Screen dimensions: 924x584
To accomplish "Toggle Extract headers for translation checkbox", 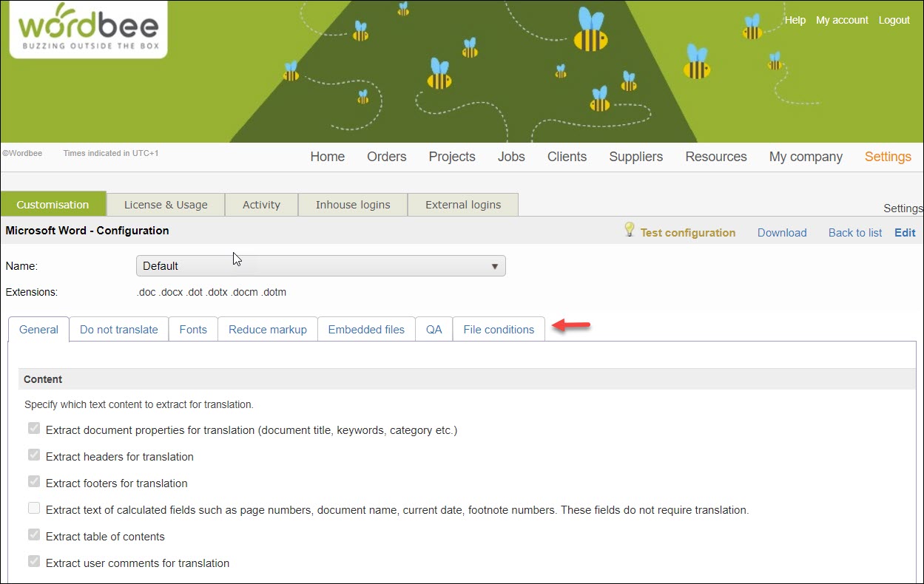I will 34,455.
